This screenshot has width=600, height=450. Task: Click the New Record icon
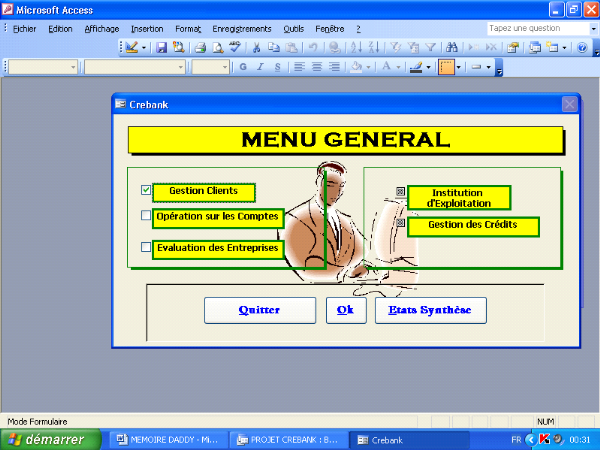click(474, 47)
